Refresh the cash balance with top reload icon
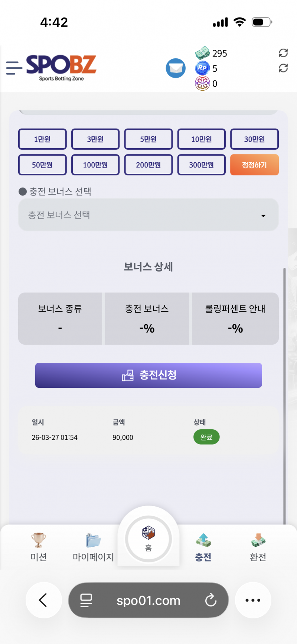This screenshot has width=297, height=644. point(283,53)
